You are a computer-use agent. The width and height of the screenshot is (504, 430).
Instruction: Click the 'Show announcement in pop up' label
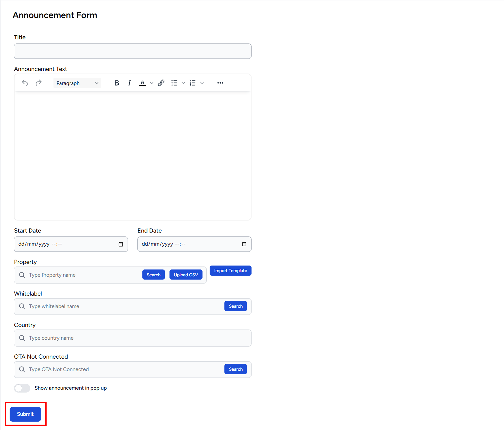point(71,388)
